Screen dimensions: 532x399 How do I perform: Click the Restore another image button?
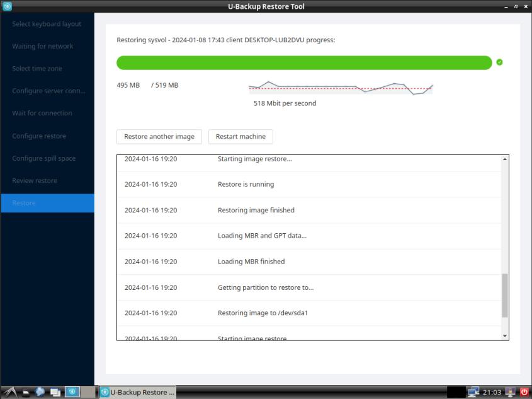[159, 136]
